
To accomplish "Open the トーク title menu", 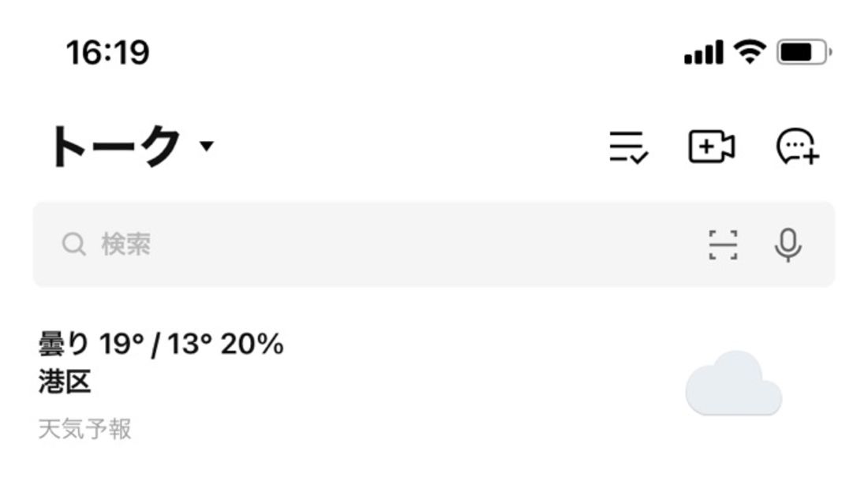I will [x=115, y=146].
